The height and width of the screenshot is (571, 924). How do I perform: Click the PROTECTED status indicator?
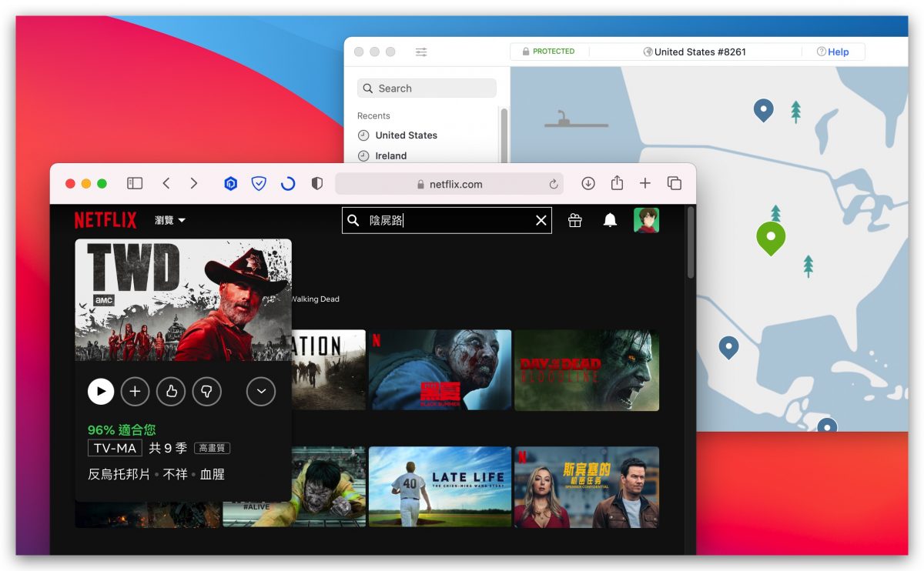point(548,52)
